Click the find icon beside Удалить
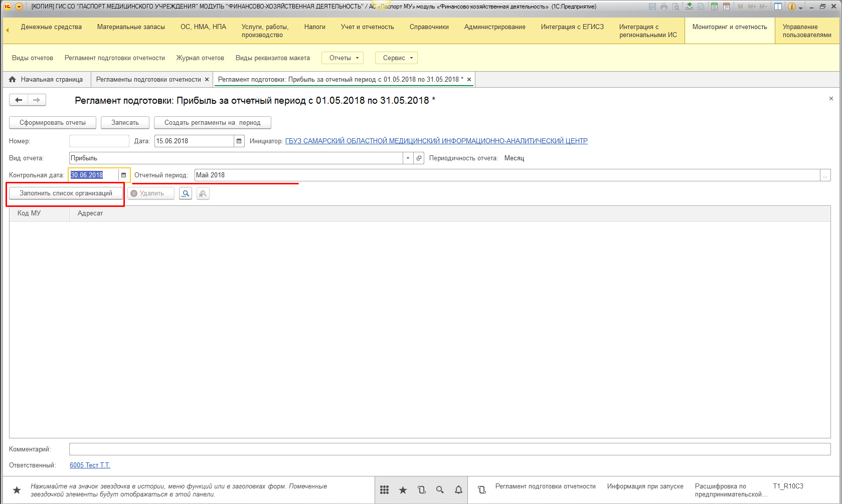842x504 pixels. 186,193
